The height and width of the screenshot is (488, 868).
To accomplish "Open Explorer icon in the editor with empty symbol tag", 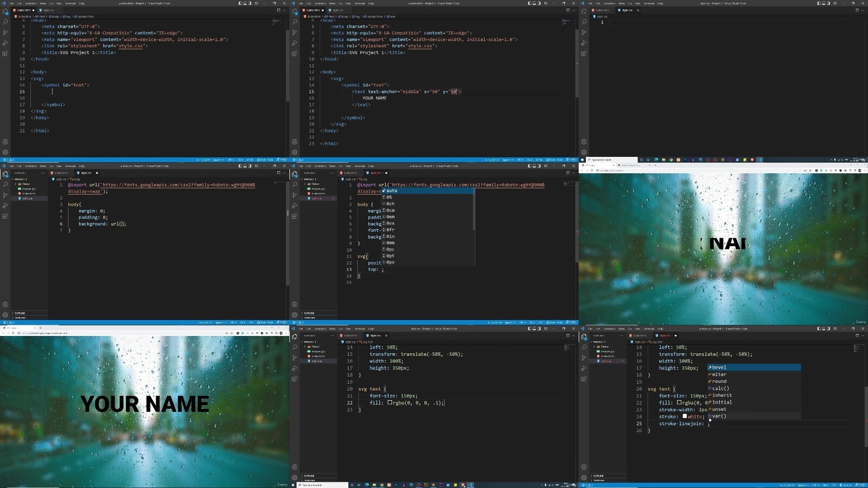I will (5, 11).
